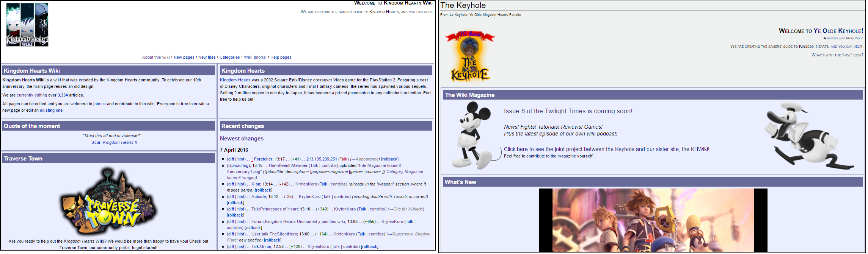Viewport: 868px width, 254px height.
Task: Browse the Categories link
Action: pos(229,58)
